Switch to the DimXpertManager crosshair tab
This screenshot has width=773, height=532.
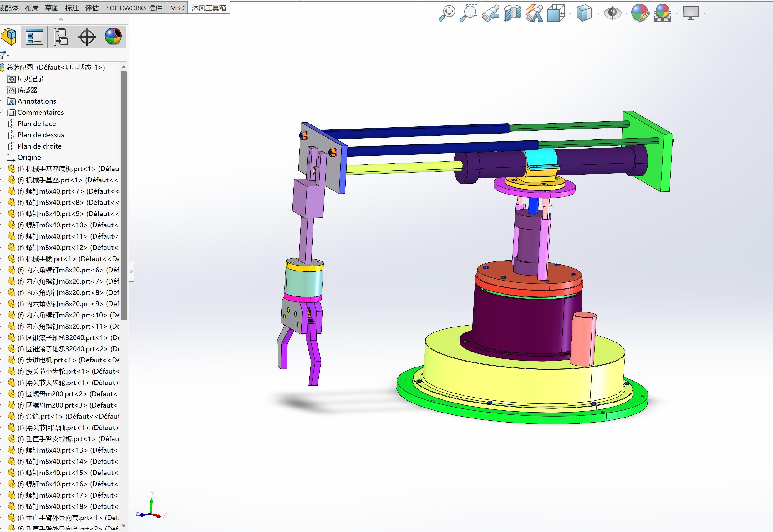click(87, 37)
